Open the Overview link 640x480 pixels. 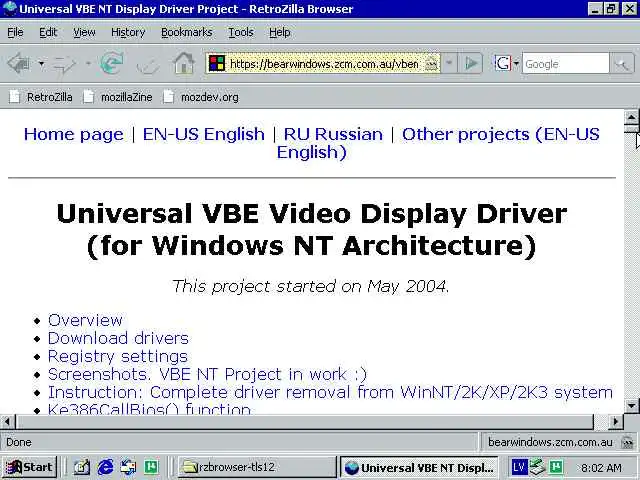point(85,320)
